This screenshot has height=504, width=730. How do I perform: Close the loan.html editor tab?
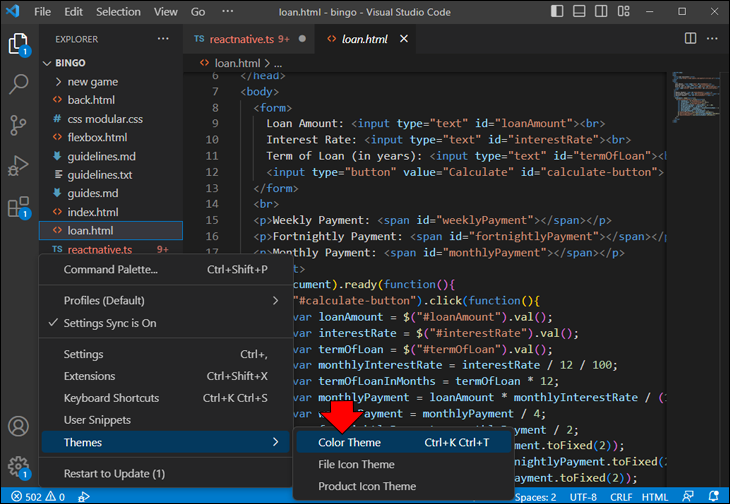(404, 39)
